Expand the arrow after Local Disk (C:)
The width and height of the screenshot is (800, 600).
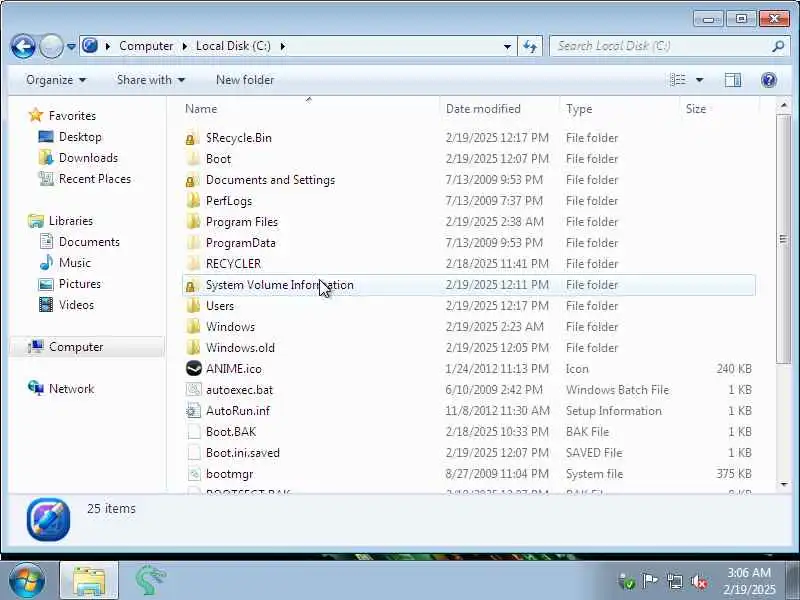pyautogui.click(x=283, y=46)
